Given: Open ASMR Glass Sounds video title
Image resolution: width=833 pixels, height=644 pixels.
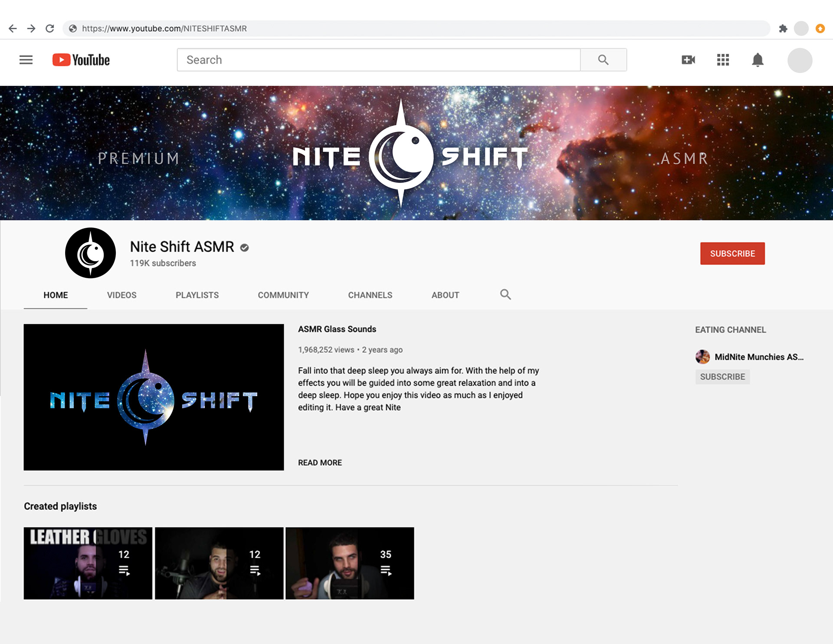Looking at the screenshot, I should tap(337, 329).
